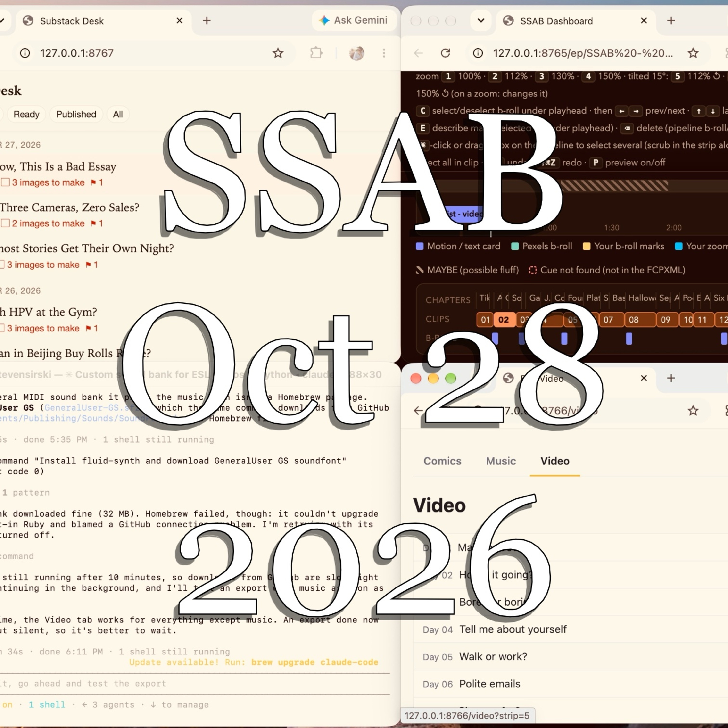The image size is (728, 728).
Task: Open a new tab next to Substack Desk
Action: [207, 21]
